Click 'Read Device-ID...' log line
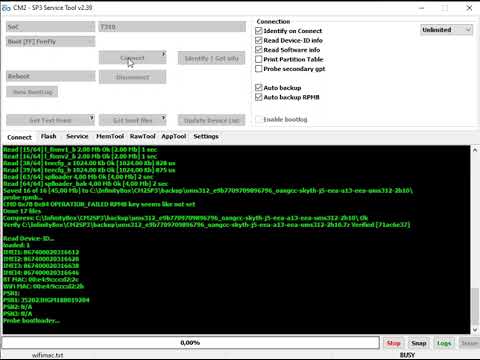 coord(29,239)
